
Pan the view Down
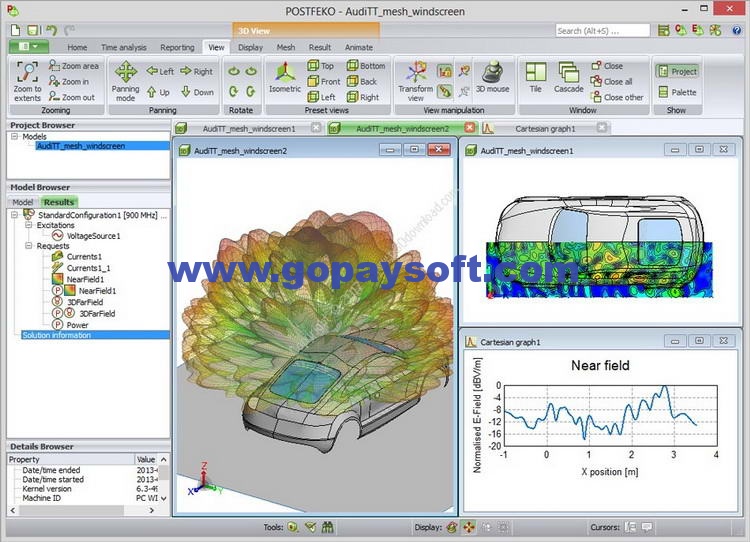[x=198, y=92]
